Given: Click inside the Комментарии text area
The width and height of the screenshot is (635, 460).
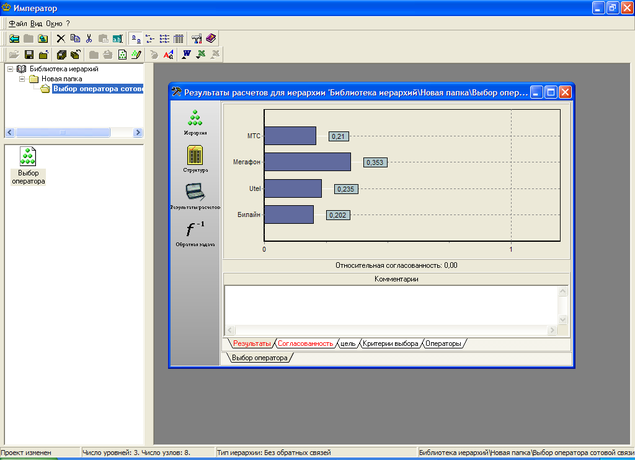Looking at the screenshot, I should click(390, 305).
